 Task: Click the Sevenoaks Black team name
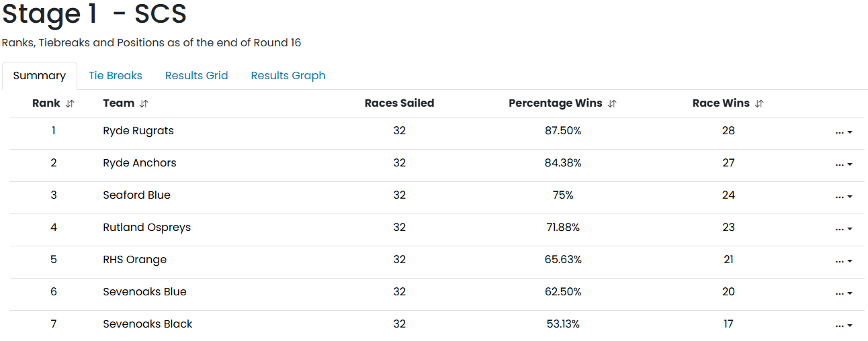pyautogui.click(x=147, y=324)
